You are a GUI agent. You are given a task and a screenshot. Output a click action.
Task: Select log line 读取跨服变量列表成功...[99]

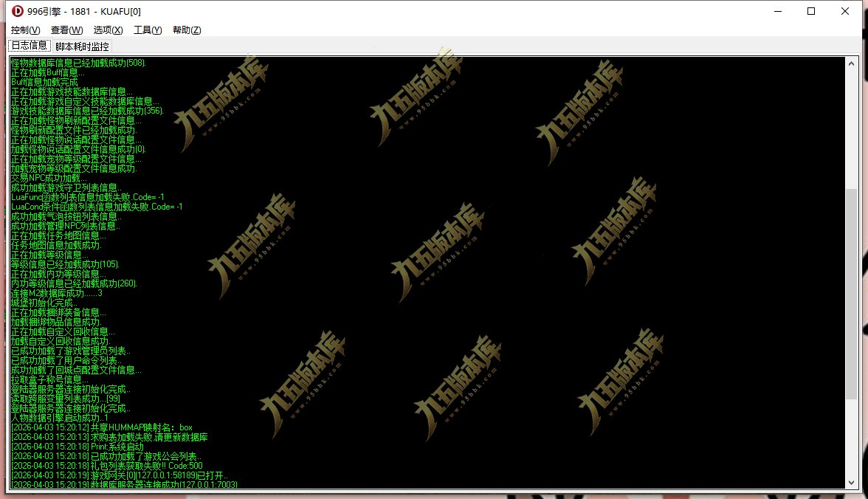[65, 399]
